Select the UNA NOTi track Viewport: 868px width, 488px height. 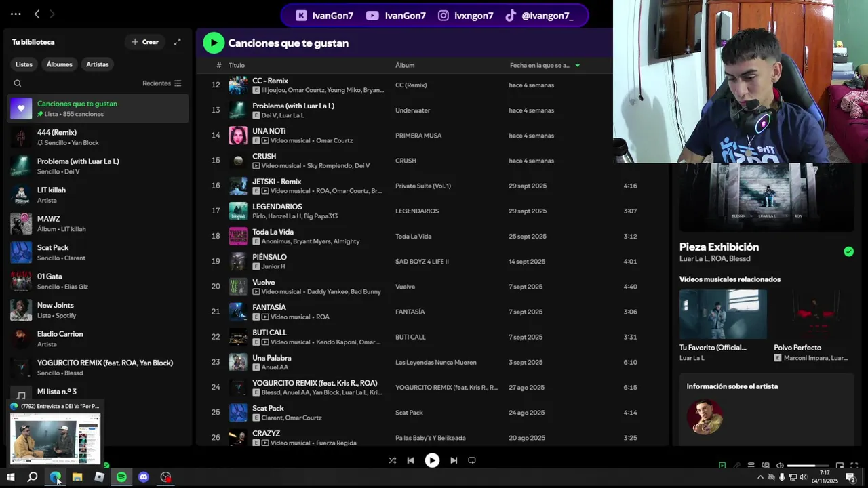[x=269, y=131]
